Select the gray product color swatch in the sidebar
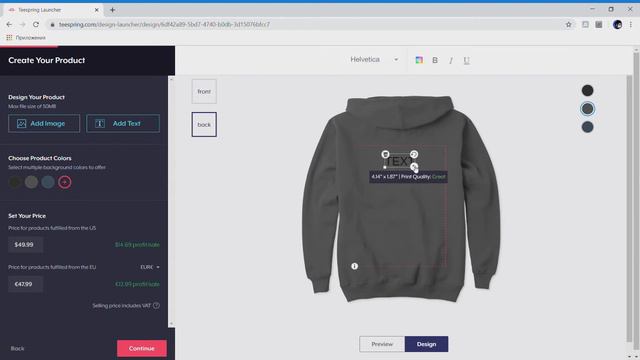This screenshot has height=360, width=640. point(31,182)
